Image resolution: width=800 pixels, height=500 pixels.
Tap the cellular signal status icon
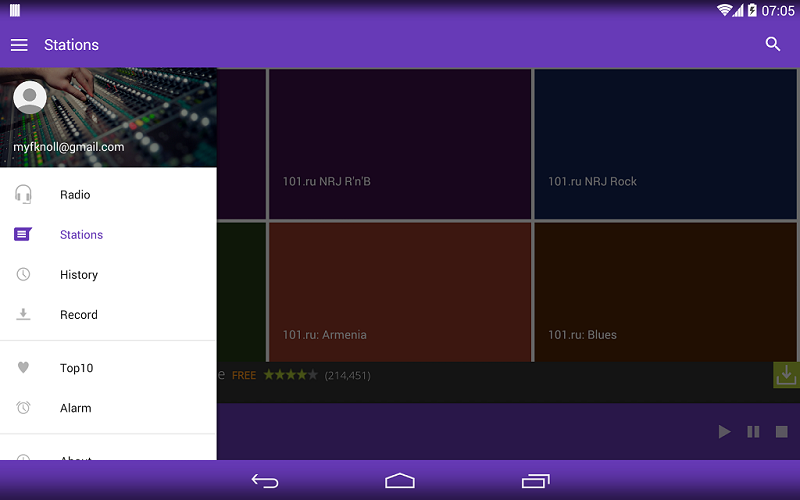coord(738,10)
